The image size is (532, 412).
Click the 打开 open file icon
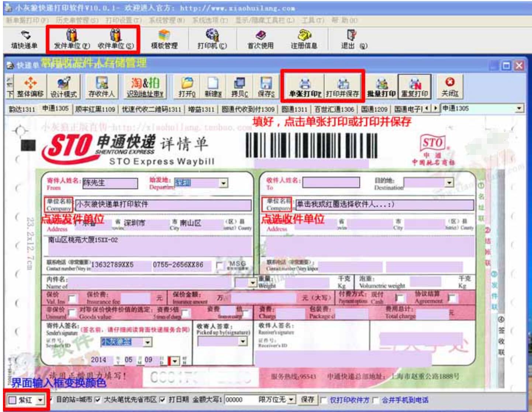(x=187, y=87)
